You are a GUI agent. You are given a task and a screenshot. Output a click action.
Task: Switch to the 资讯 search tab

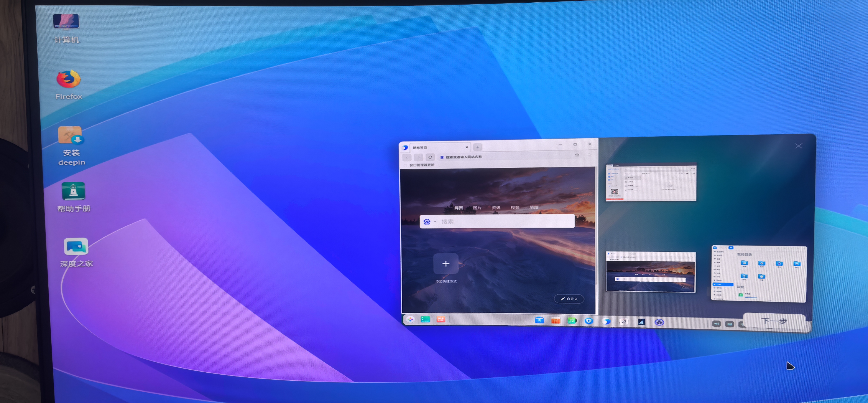coord(496,207)
